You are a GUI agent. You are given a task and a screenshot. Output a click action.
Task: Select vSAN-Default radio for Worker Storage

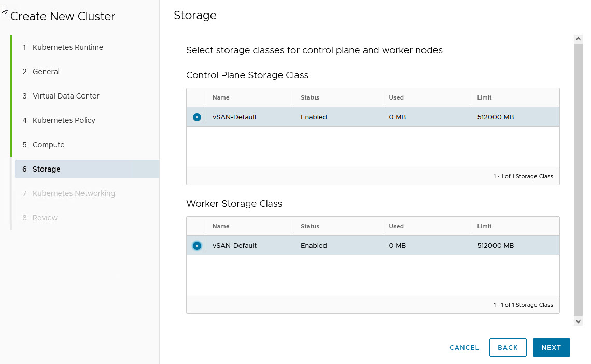[x=197, y=246]
